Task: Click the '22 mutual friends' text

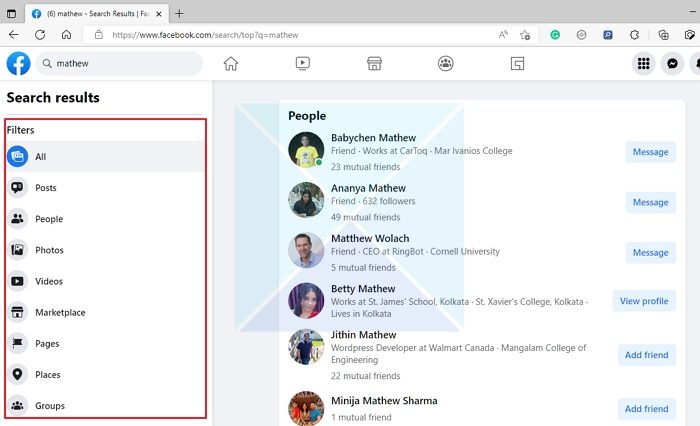Action: point(365,376)
